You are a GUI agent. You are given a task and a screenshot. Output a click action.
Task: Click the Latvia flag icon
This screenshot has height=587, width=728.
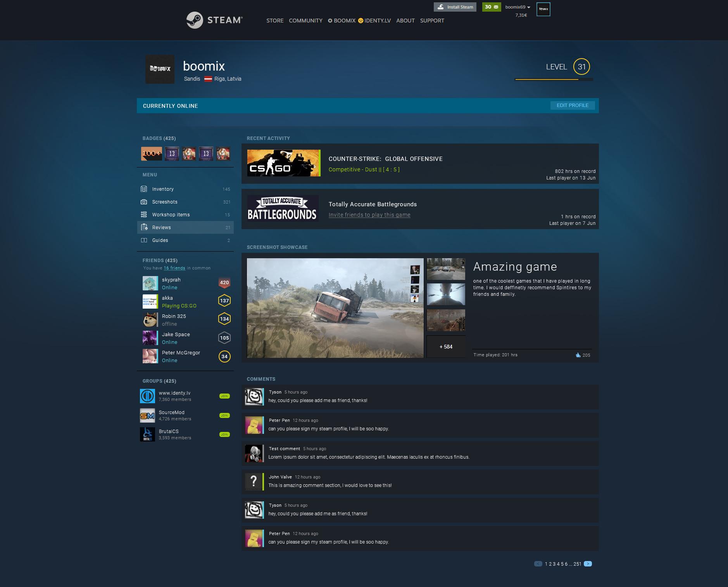click(x=208, y=79)
